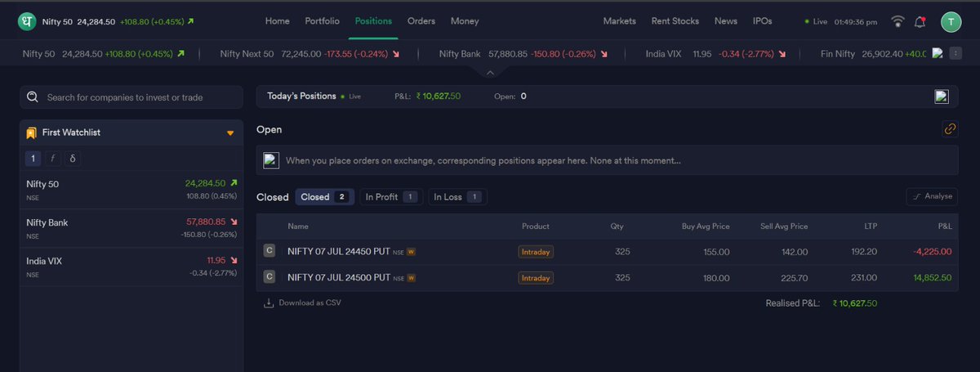The width and height of the screenshot is (980, 372).
Task: Click Intraday tag on 24500 PUT row
Action: (x=536, y=278)
